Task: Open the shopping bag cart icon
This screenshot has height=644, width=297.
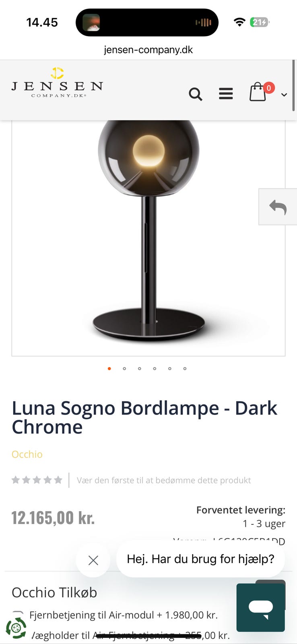Action: click(x=258, y=92)
